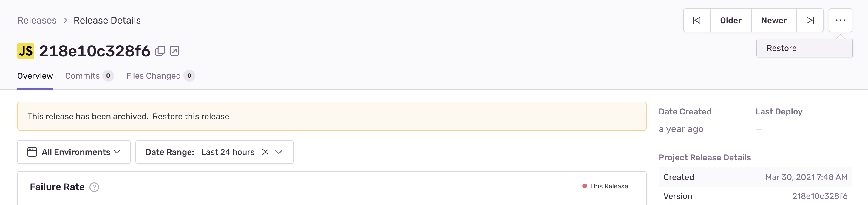Image resolution: width=868 pixels, height=205 pixels.
Task: Choose Restore from the open menu
Action: 781,48
